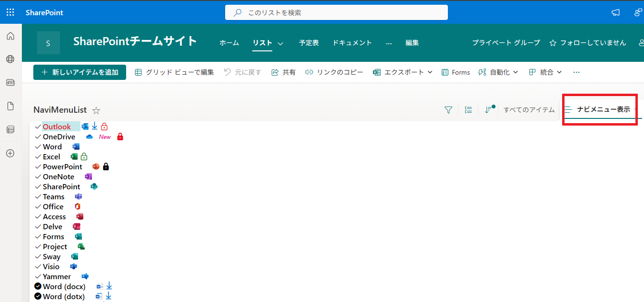Open the 自動化 dropdown
This screenshot has height=302, width=644.
click(x=498, y=72)
